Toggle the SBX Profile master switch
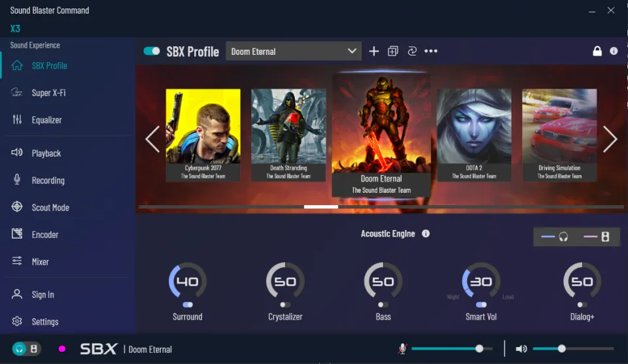The width and height of the screenshot is (628, 364). (152, 51)
